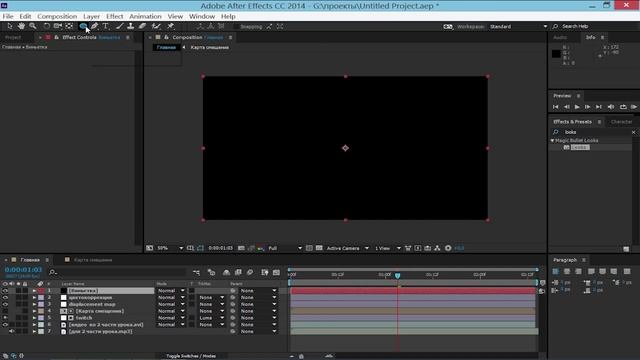Click the current time indicator on timeline

click(x=398, y=276)
